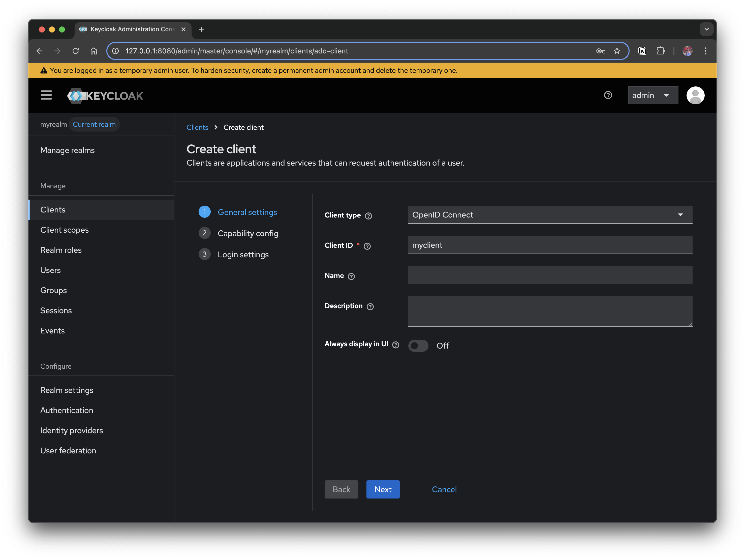Toggle Always display in UI on
This screenshot has width=745, height=560.
pyautogui.click(x=418, y=346)
